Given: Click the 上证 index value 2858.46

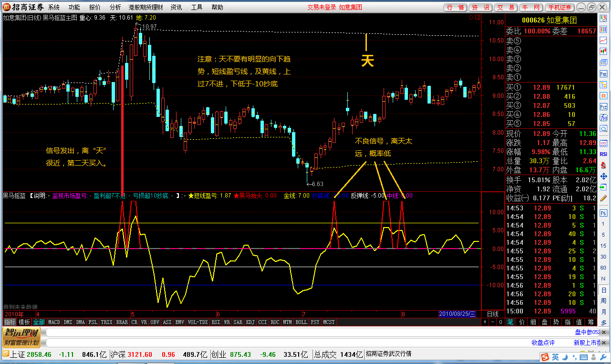Looking at the screenshot, I should click(x=39, y=354).
